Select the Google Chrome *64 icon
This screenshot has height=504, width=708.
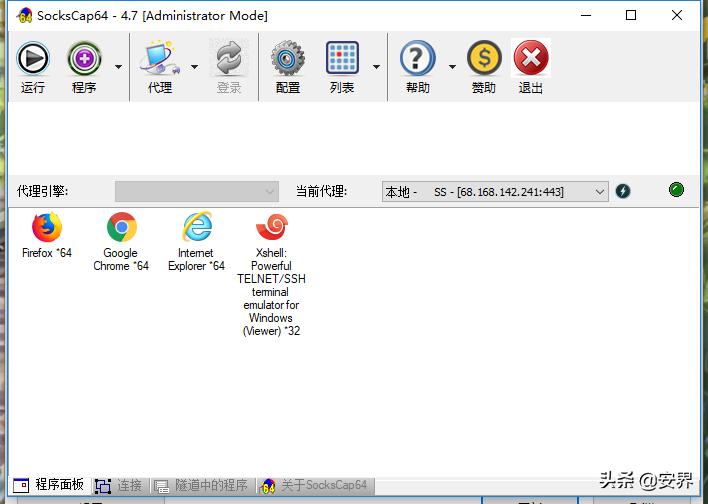click(121, 227)
